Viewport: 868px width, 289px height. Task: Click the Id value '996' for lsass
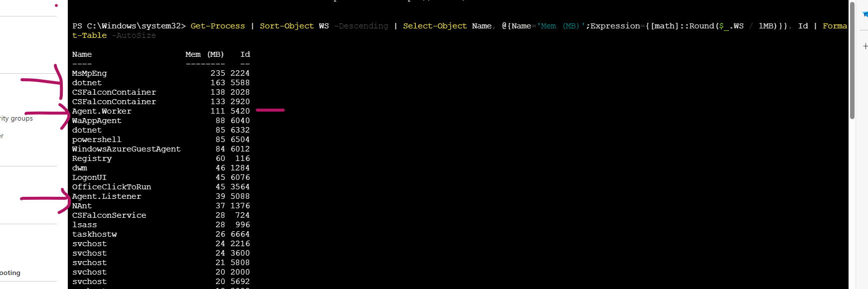[x=242, y=225]
